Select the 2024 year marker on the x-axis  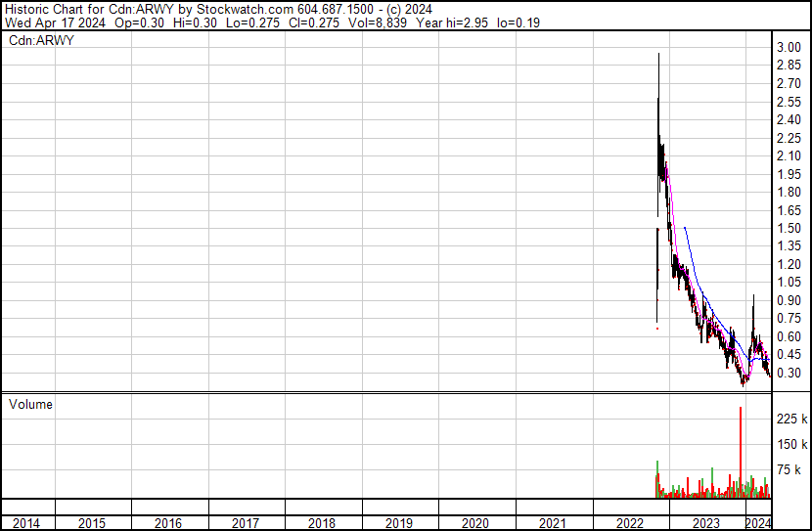click(757, 523)
